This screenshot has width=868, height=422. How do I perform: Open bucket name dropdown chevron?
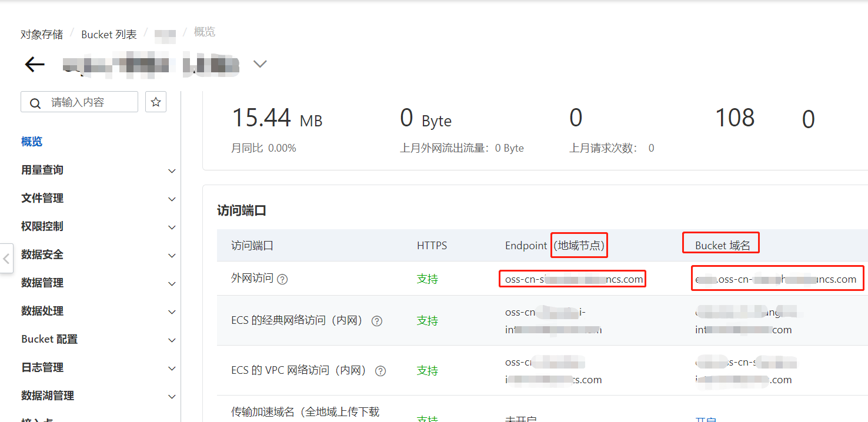point(260,63)
